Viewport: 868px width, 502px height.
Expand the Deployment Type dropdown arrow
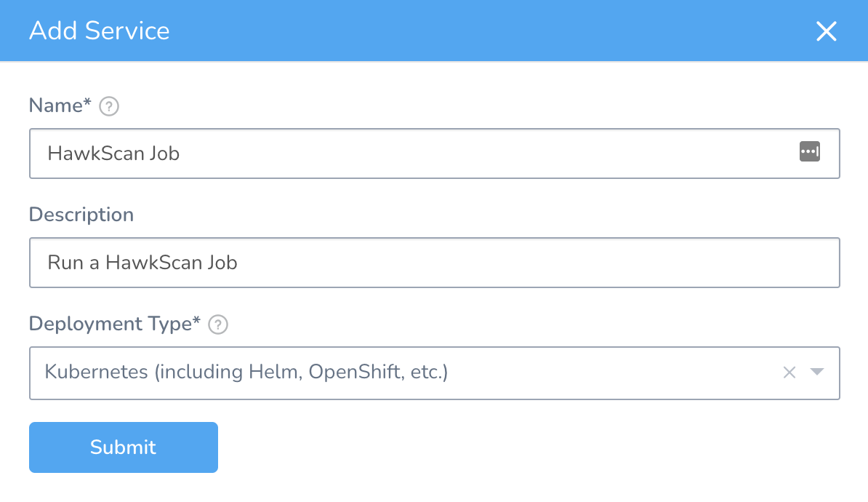817,372
